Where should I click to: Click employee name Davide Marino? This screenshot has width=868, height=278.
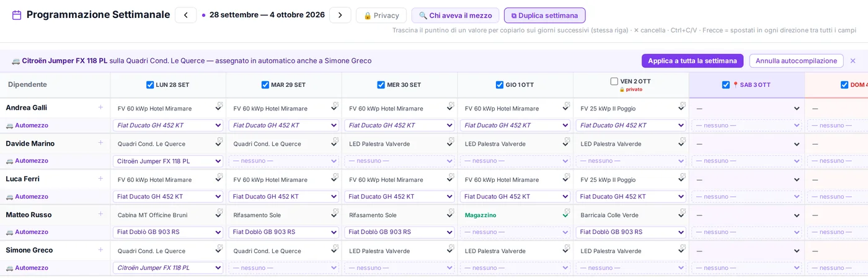(30, 143)
